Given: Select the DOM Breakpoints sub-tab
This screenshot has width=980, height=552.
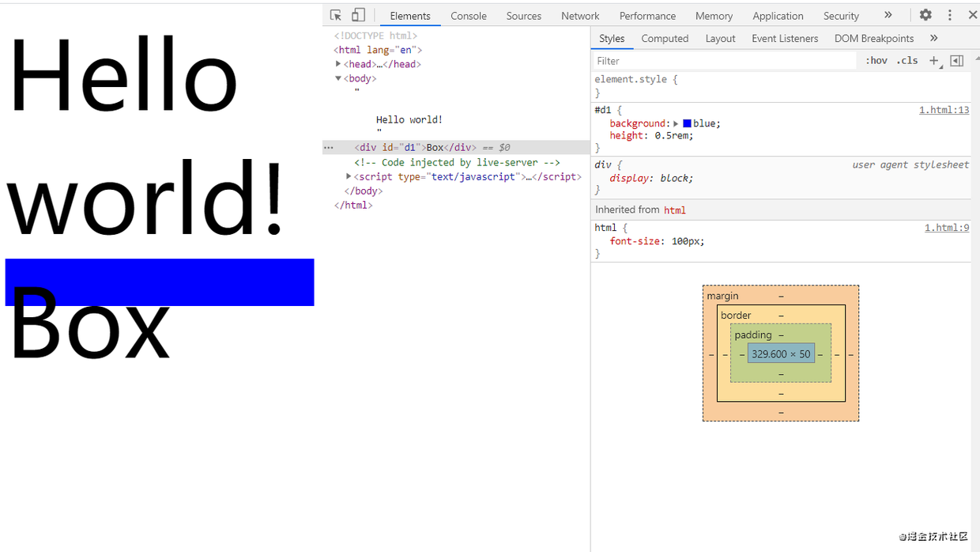Looking at the screenshot, I should point(874,38).
